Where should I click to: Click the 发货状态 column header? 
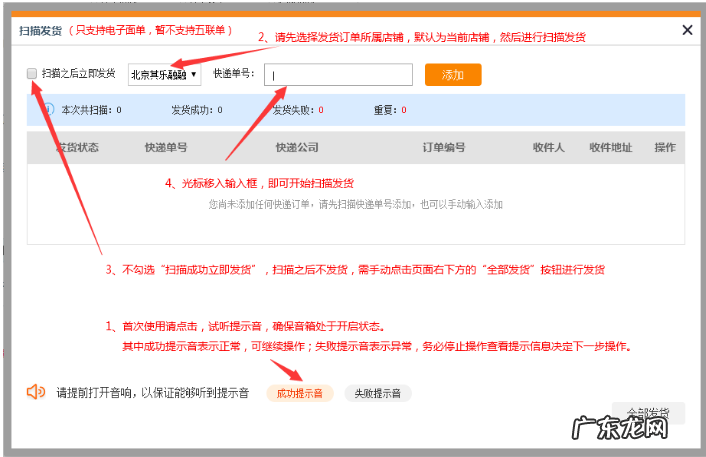[x=77, y=147]
